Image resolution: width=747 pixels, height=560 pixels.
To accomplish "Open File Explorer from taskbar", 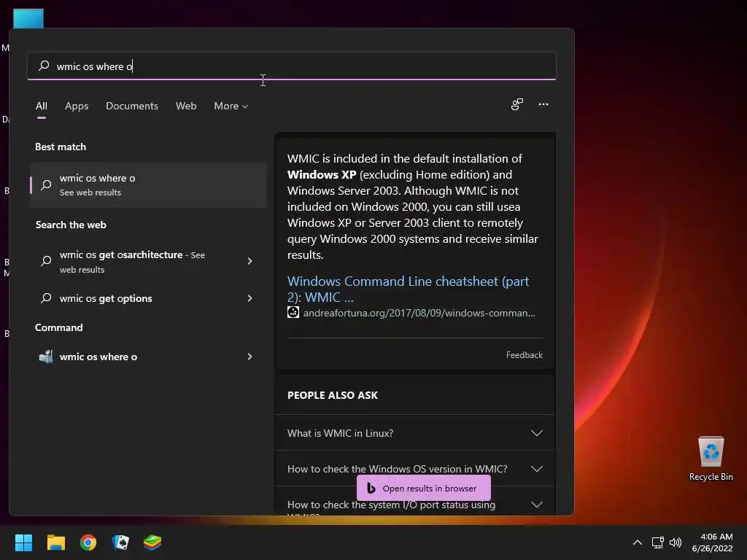I will click(55, 542).
